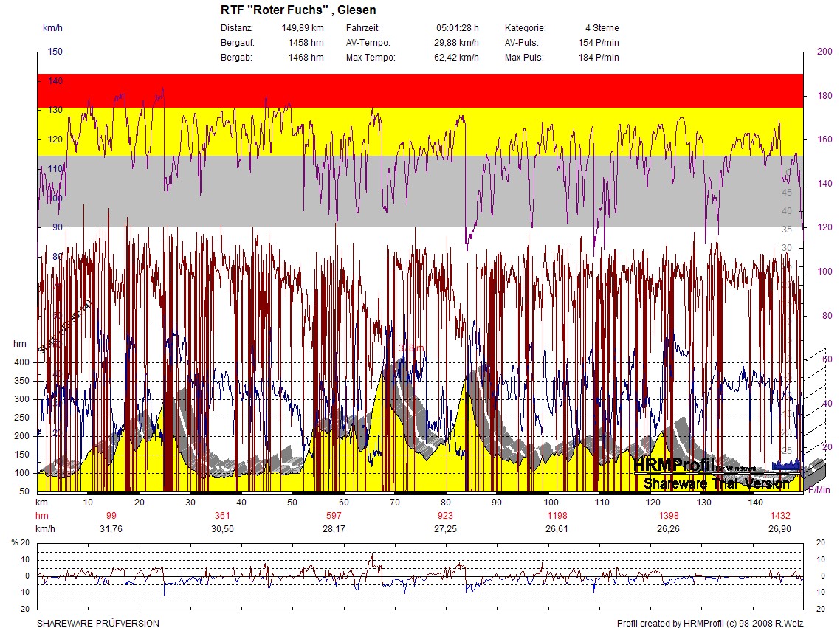Image resolution: width=840 pixels, height=628 pixels.
Task: Click the P/Min axis label
Action: click(x=819, y=490)
